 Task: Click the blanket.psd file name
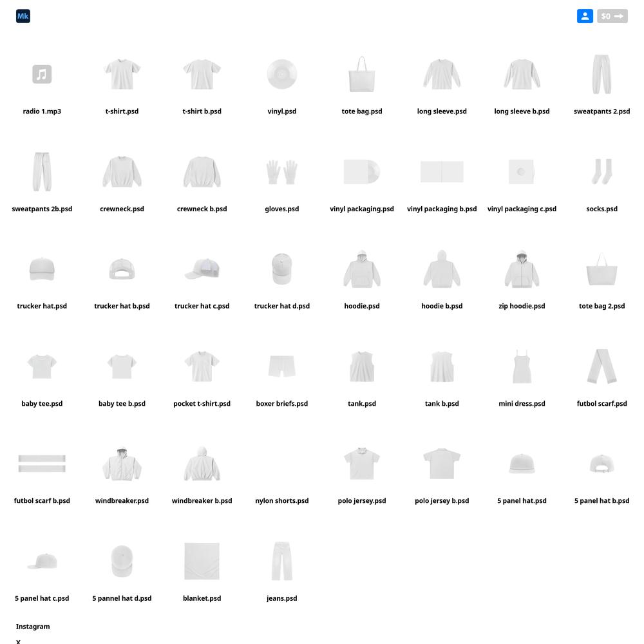click(x=202, y=598)
